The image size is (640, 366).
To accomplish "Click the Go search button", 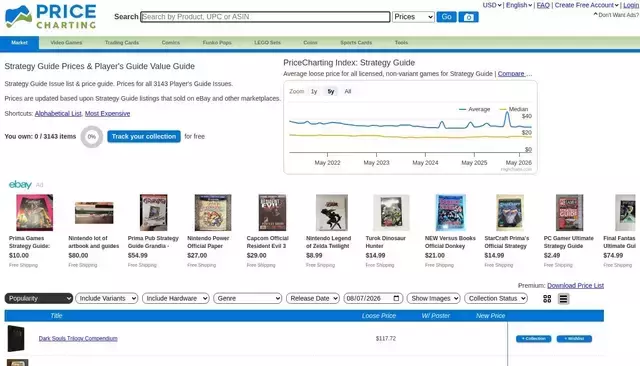I will 447,17.
